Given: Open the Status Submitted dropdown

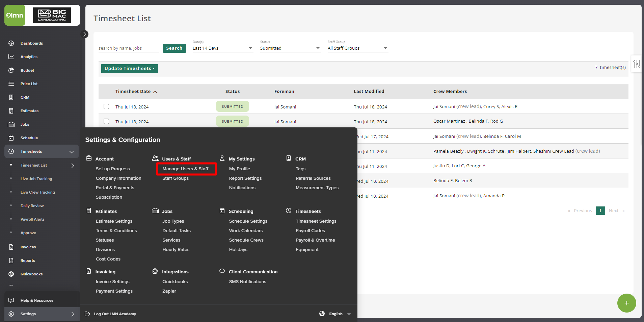Looking at the screenshot, I should (290, 48).
